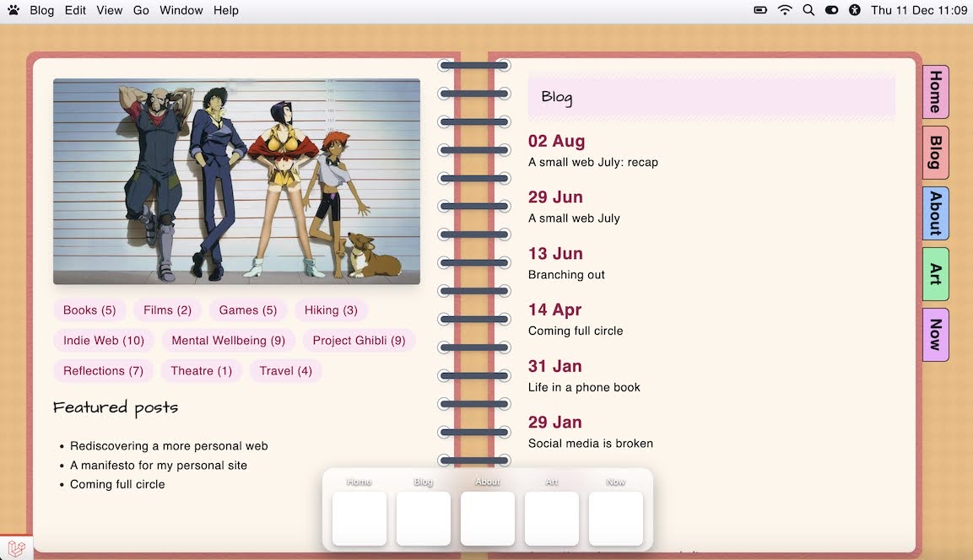
Task: Open the post "Social media is broken"
Action: coord(591,444)
